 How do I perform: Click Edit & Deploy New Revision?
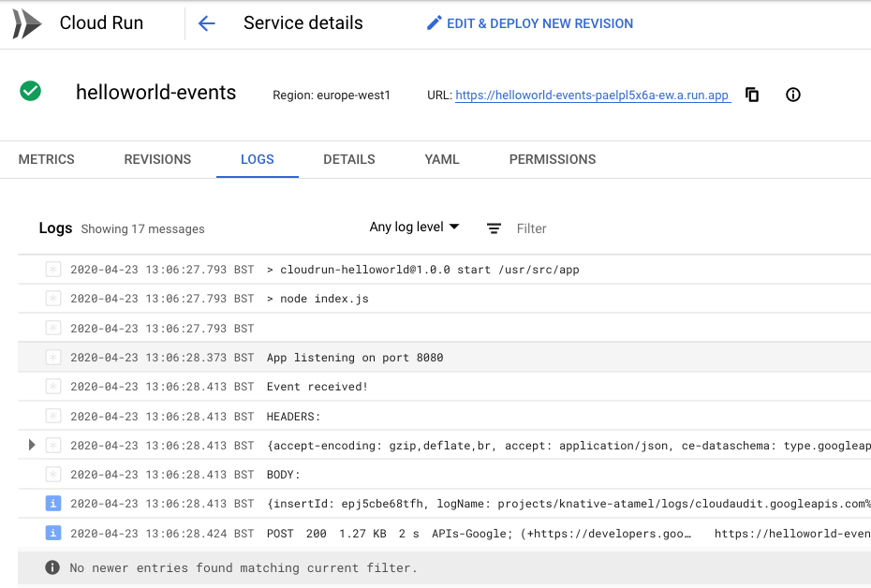coord(539,23)
